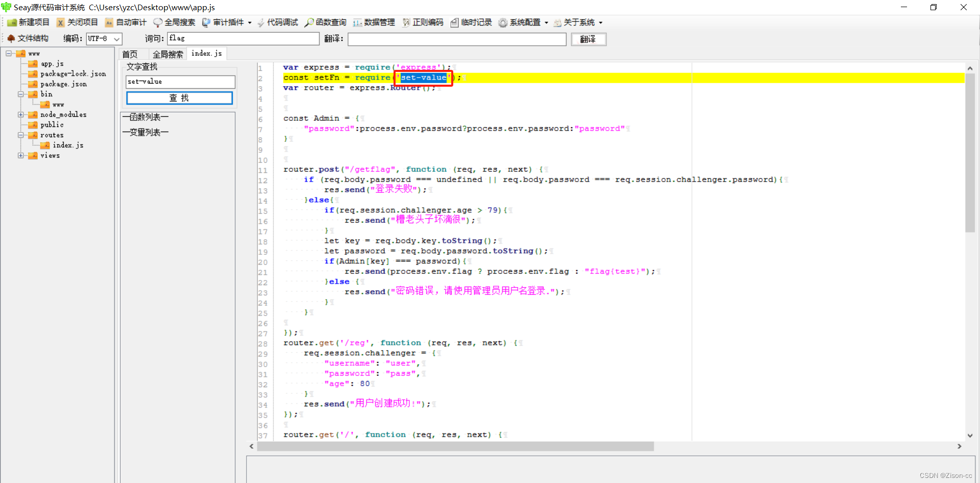Click the 关闭项目 close project icon

click(77, 22)
